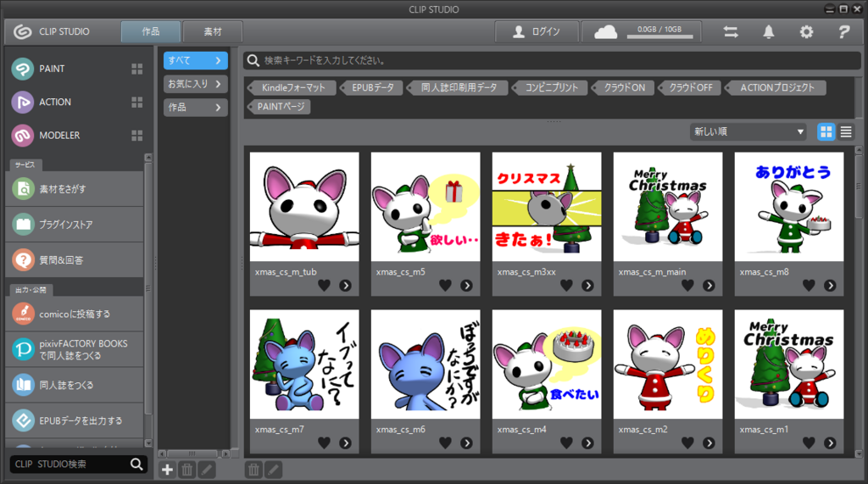Image resolution: width=868 pixels, height=484 pixels.
Task: Open the プラグインストア plugin store
Action: point(75,225)
